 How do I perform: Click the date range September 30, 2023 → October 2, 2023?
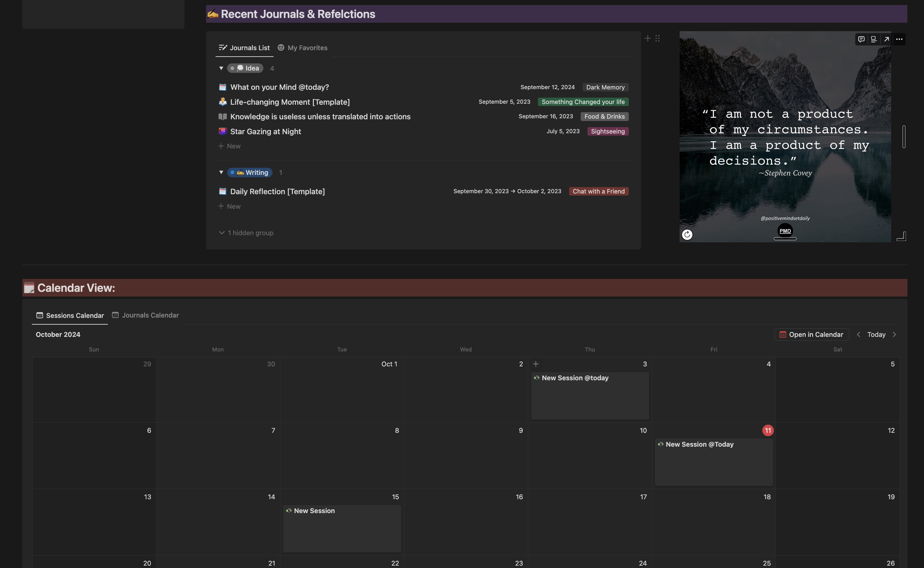(507, 191)
